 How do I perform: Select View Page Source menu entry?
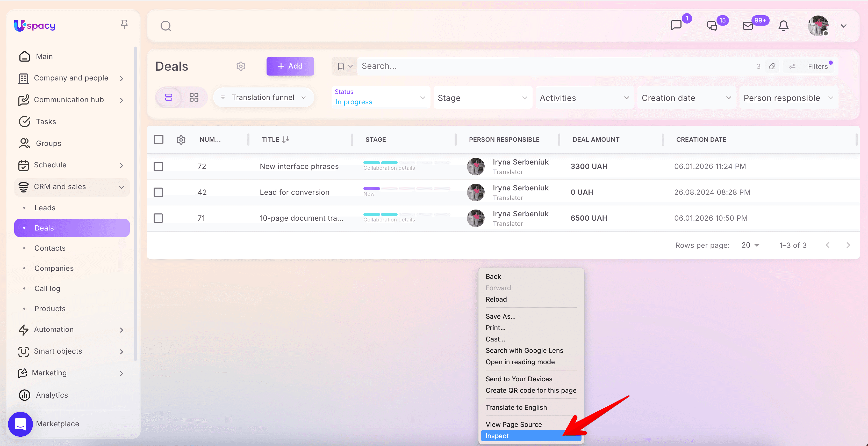click(x=514, y=425)
